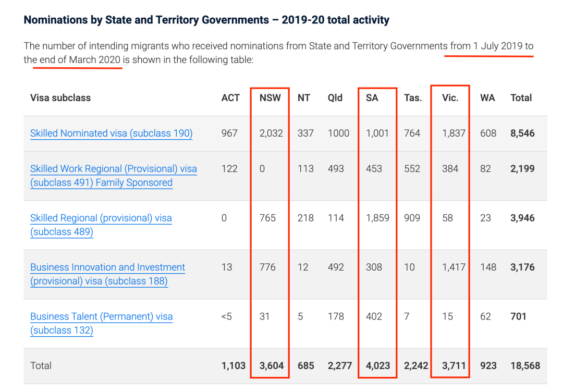
Task: Select the 337 NT value
Action: (305, 133)
